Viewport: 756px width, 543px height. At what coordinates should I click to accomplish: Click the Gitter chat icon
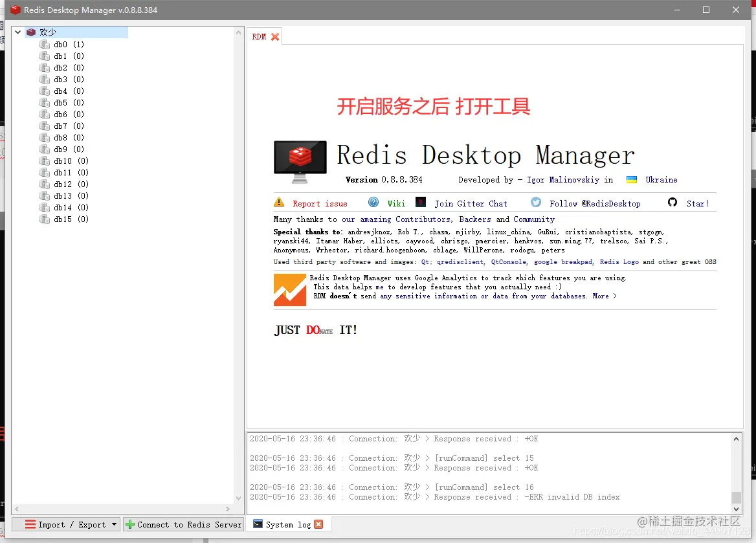(x=421, y=202)
